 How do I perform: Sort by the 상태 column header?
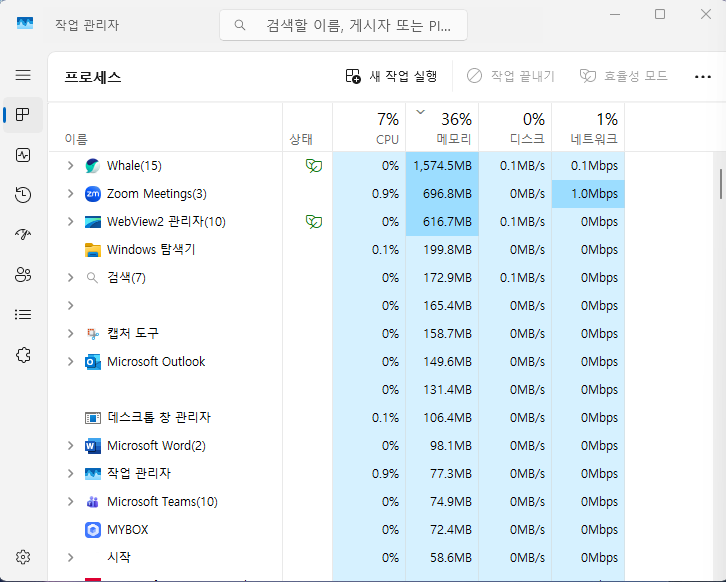point(307,127)
